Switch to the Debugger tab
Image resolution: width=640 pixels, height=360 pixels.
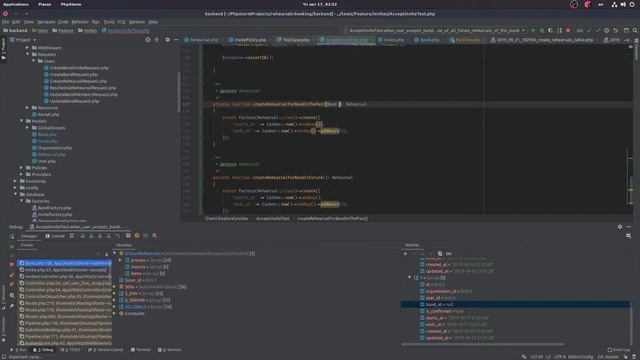pyautogui.click(x=29, y=236)
